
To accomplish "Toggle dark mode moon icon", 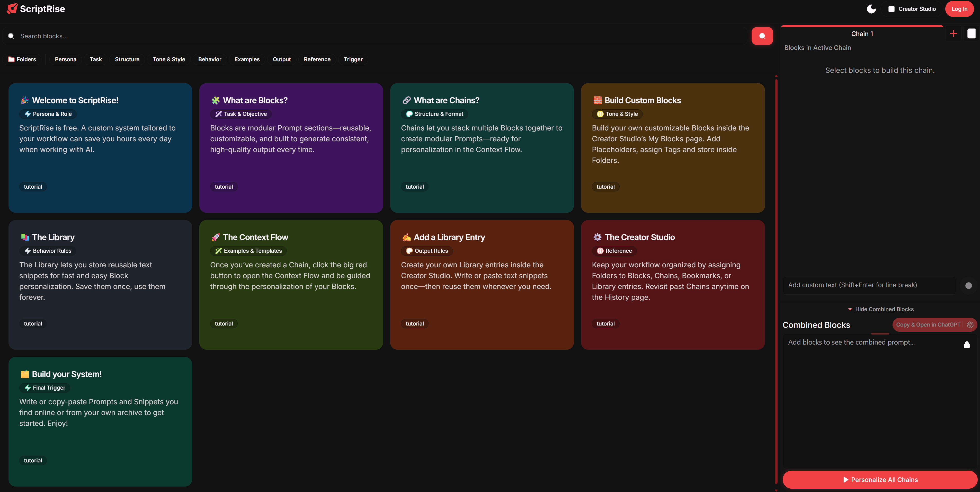I will [871, 9].
